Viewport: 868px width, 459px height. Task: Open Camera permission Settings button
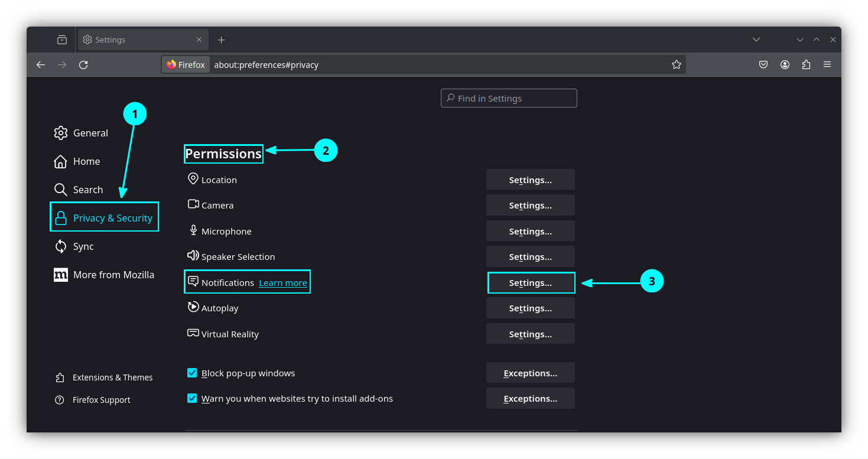[531, 205]
